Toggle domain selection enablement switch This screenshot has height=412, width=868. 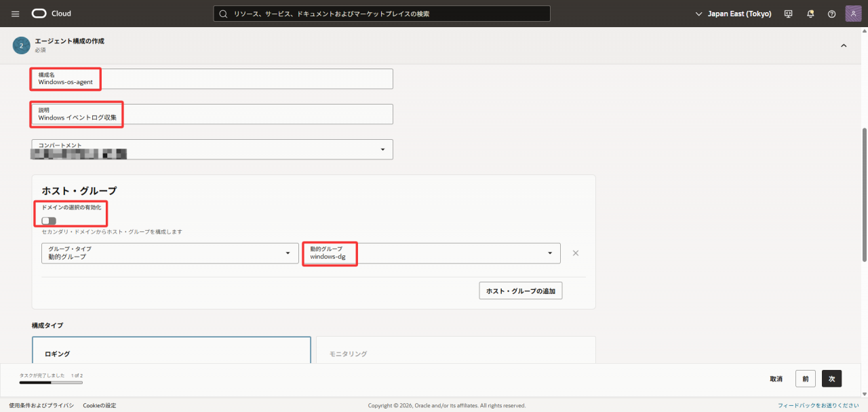coord(49,221)
